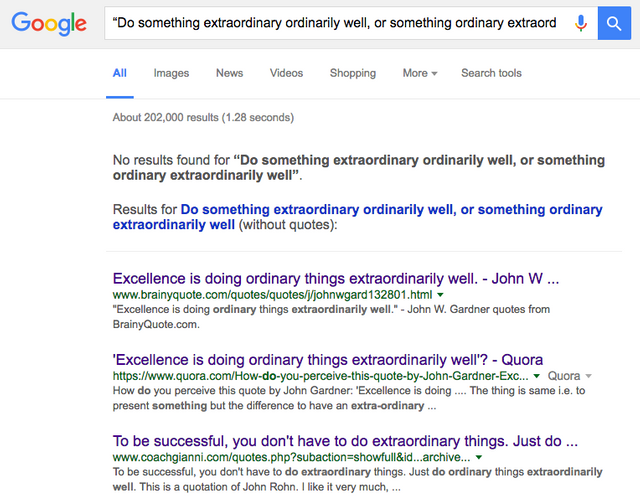Image resolution: width=640 pixels, height=504 pixels.
Task: Expand the brainyquote.com URL dropdown arrow
Action: point(441,296)
